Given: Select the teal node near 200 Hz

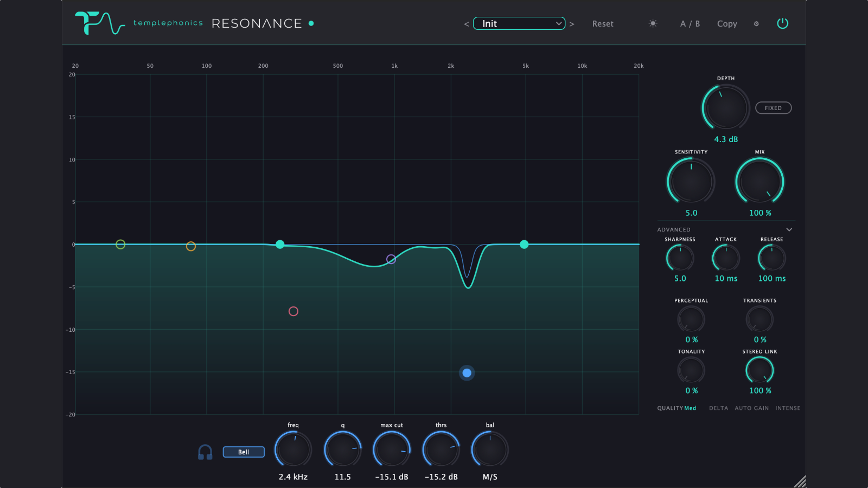Looking at the screenshot, I should [x=280, y=245].
